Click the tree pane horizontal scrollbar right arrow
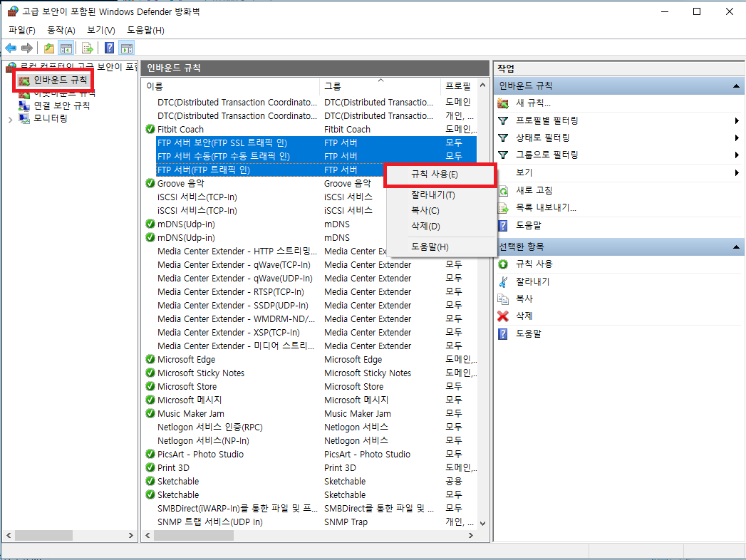This screenshot has width=746, height=560. [131, 536]
